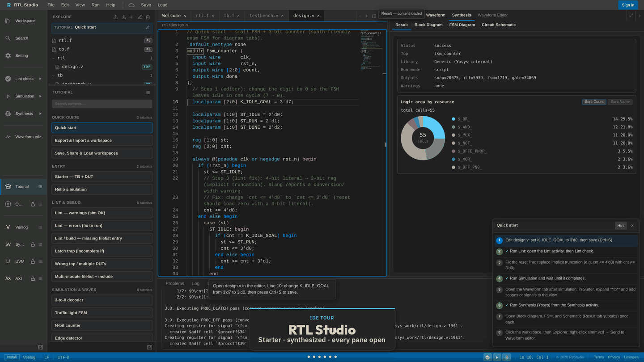Screen dimensions: 644x362
Task: Open the Run menu
Action: pos(95,5)
